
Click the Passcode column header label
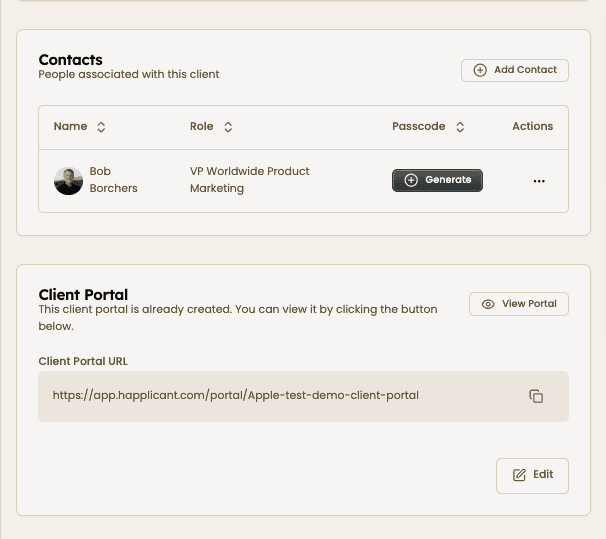pos(419,127)
